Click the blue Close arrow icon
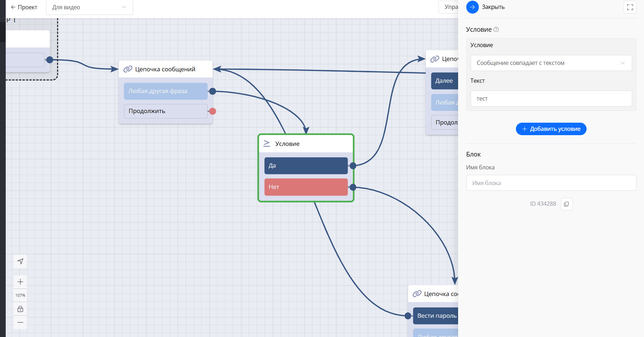This screenshot has width=644, height=337. click(472, 7)
